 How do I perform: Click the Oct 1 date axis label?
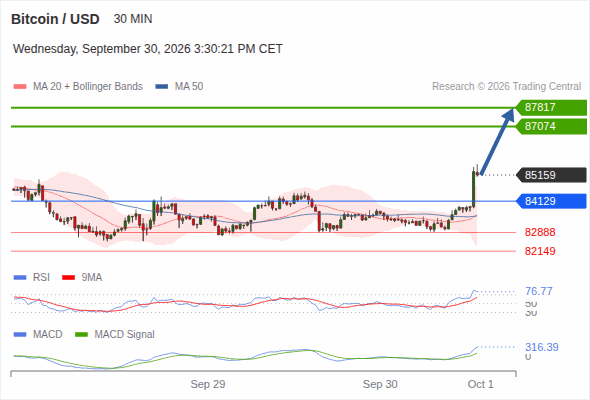point(481,384)
